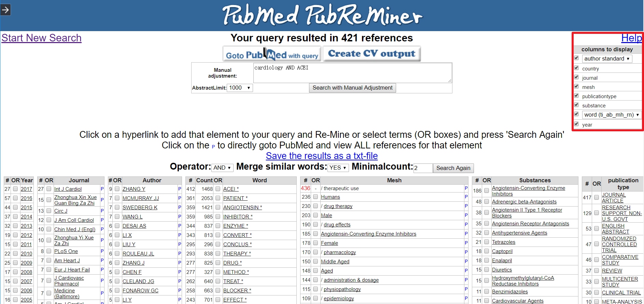The width and height of the screenshot is (644, 304).
Task: Tick the OR box for the REVIEW type
Action: click(597, 271)
